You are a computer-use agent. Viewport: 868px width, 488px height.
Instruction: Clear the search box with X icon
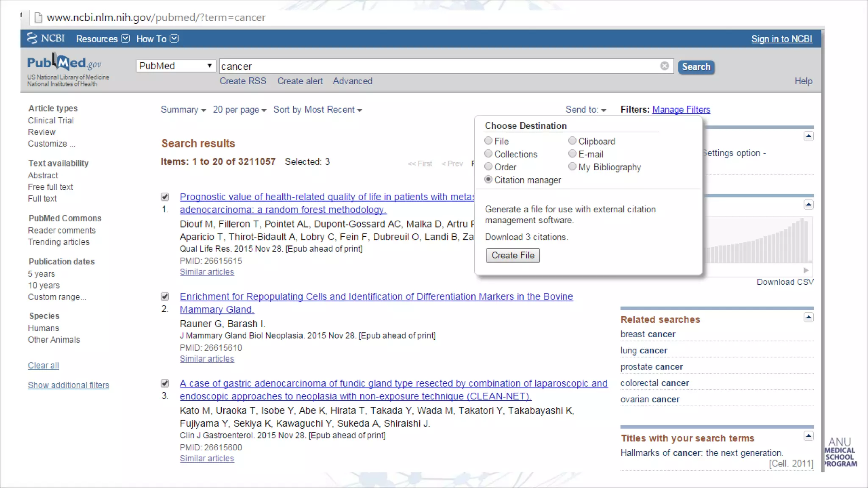[x=664, y=66]
